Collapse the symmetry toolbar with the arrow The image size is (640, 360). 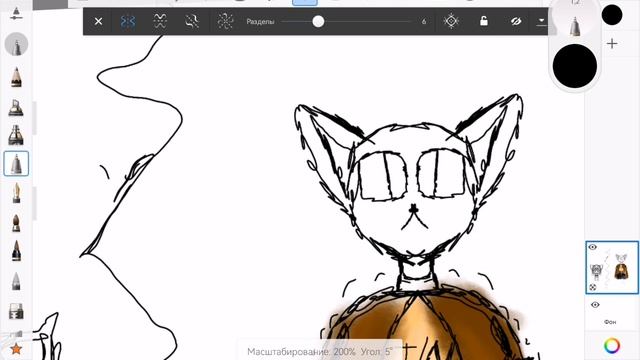click(541, 21)
